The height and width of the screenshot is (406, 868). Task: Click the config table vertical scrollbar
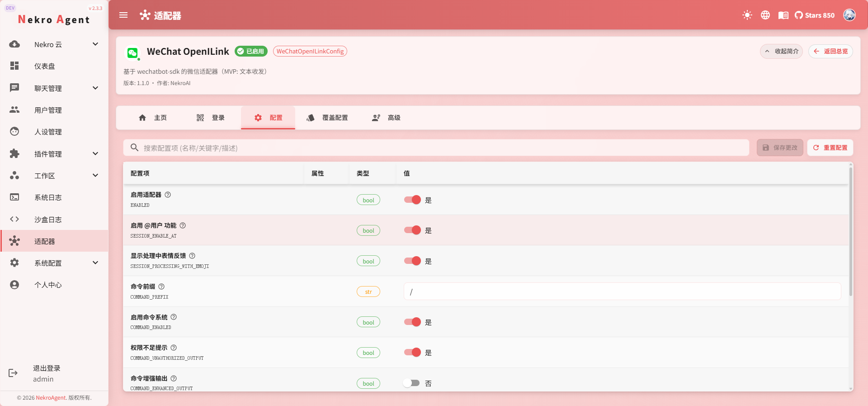[x=851, y=232]
